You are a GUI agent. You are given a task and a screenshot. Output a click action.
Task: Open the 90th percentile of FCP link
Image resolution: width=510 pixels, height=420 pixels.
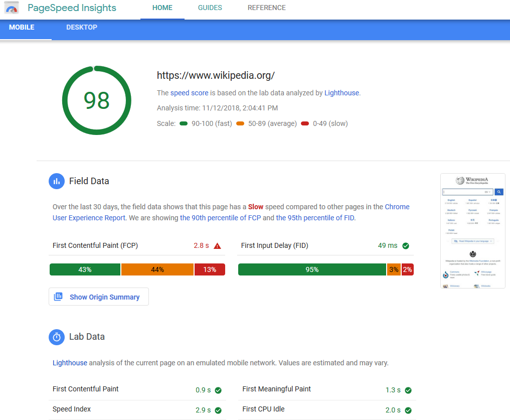pos(221,218)
